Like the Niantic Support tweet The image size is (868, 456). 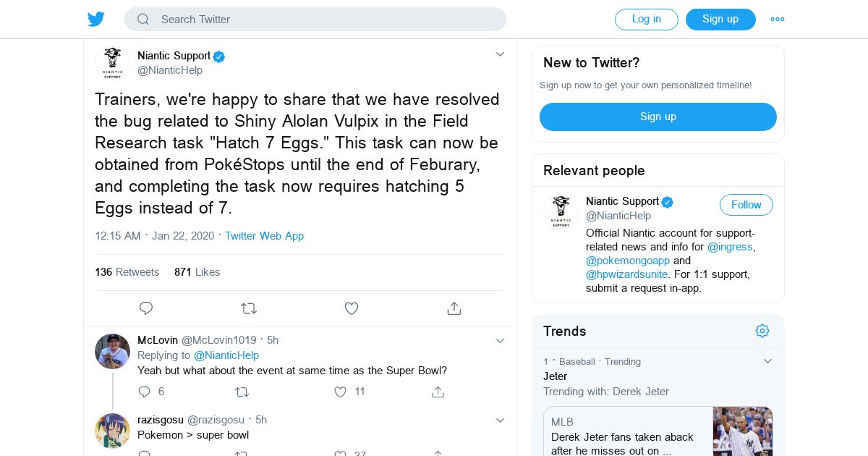click(x=352, y=308)
